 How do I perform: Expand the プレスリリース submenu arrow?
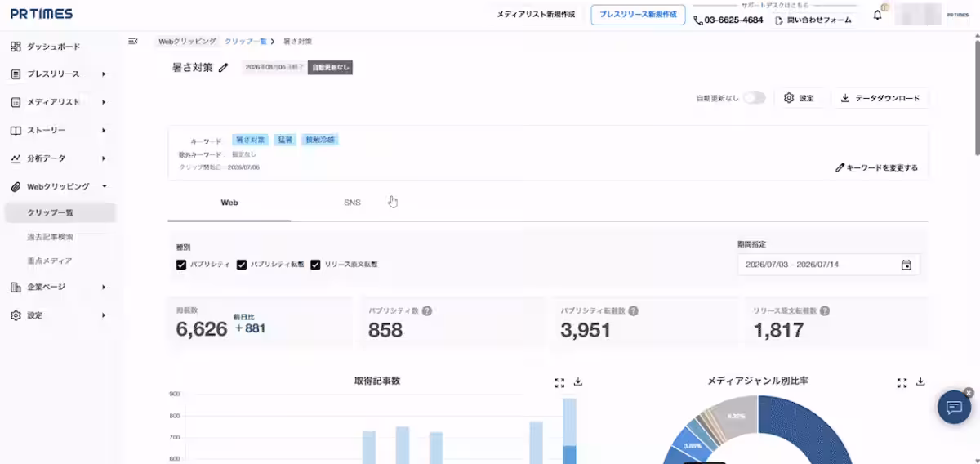104,74
